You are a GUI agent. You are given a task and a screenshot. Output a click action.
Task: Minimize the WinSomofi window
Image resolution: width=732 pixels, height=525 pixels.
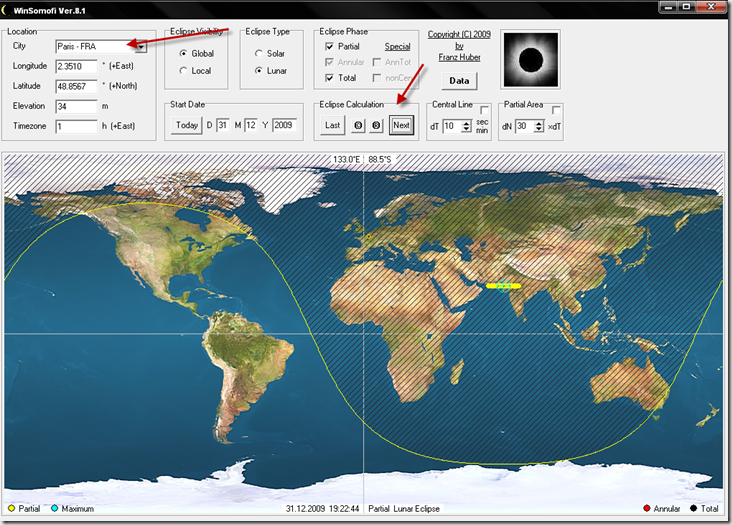(669, 7)
